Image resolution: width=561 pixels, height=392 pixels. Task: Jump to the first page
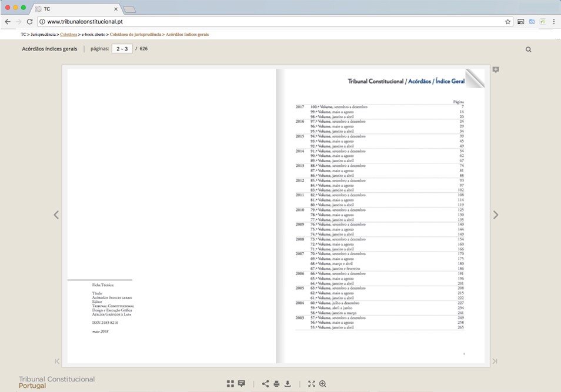pos(57,361)
